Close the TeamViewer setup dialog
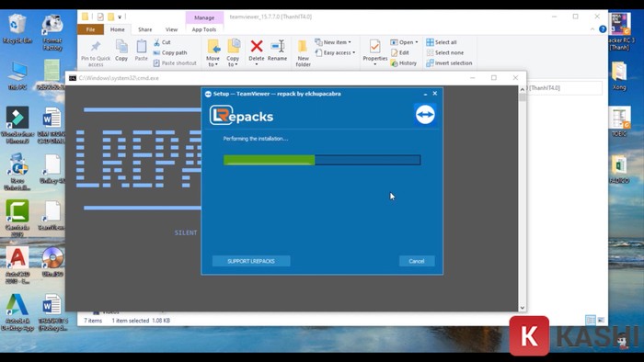This screenshot has height=362, width=644. [x=435, y=94]
